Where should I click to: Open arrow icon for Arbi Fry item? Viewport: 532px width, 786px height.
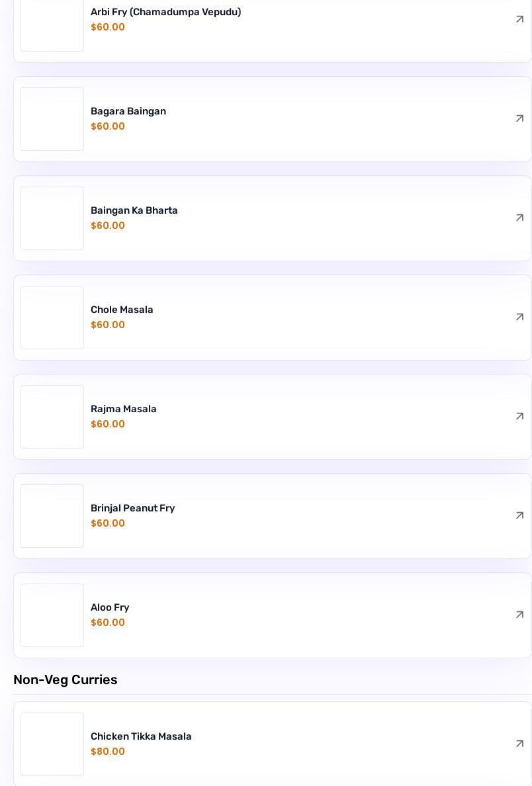pos(519,20)
